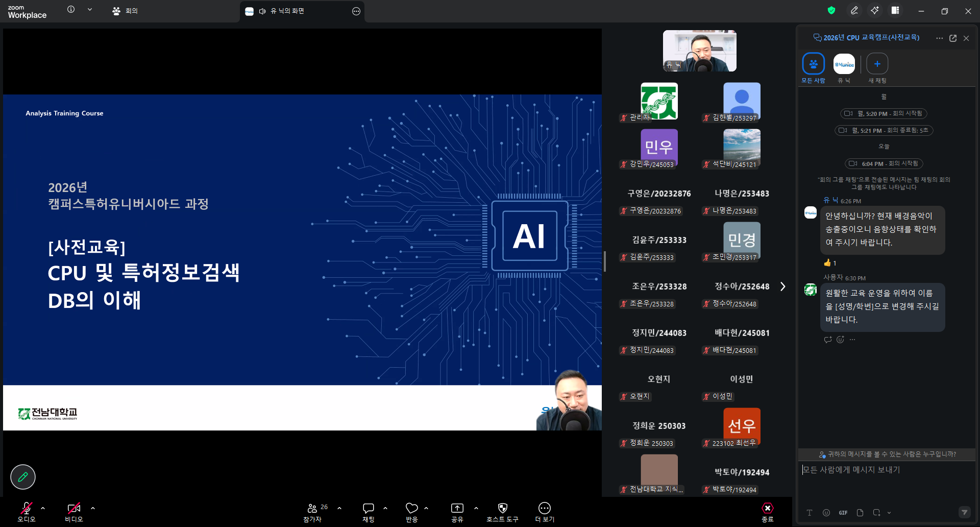This screenshot has width=980, height=527.
Task: Expand the audio options arrow
Action: (43, 508)
